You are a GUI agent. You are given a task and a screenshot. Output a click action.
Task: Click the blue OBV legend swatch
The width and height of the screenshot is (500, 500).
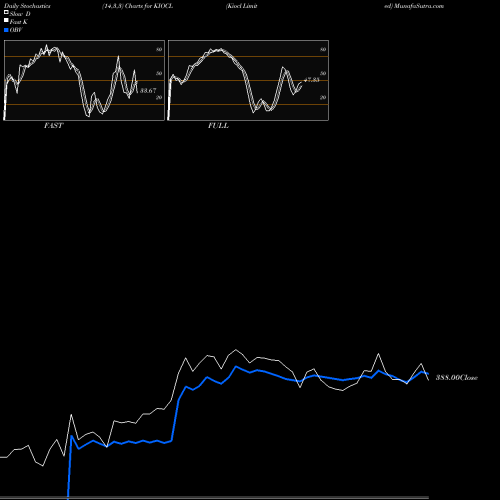pos(6,30)
